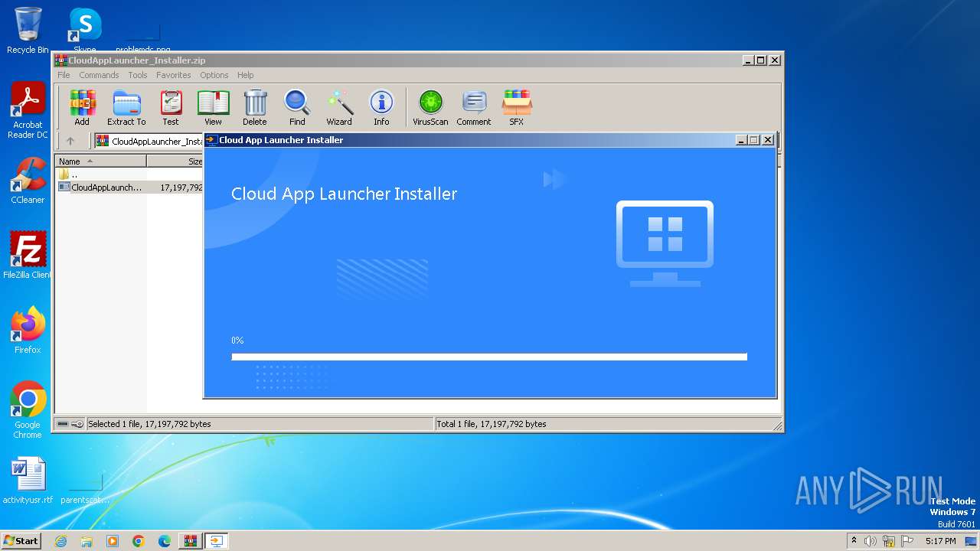Select the CloudAppLaunch... file entry
Viewport: 980px width, 551px height.
pos(100,187)
